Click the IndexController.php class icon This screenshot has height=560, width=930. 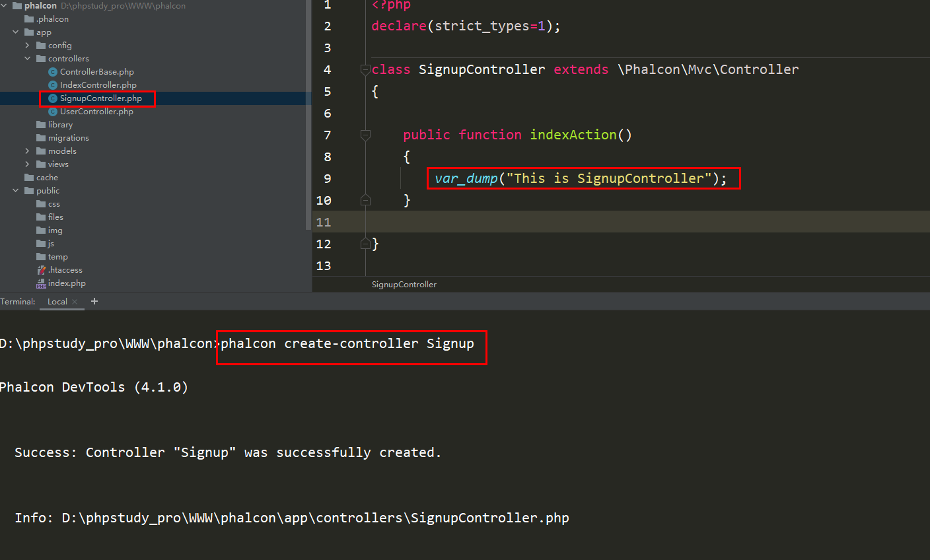click(x=53, y=85)
